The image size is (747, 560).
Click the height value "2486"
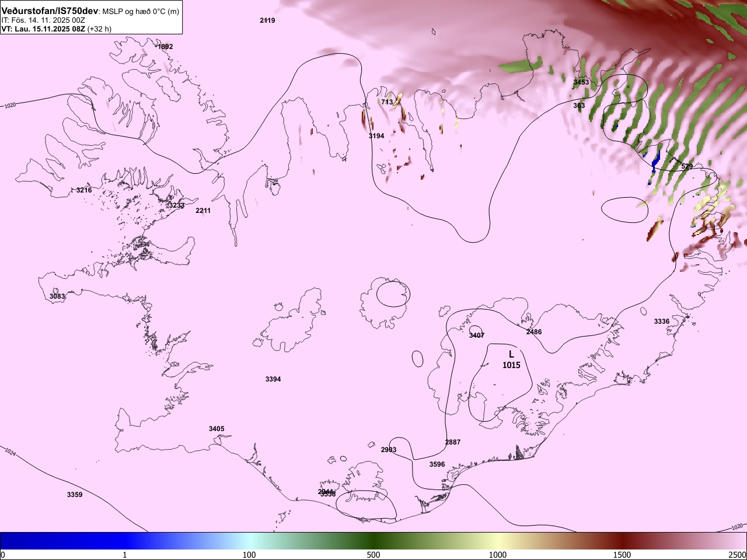(x=534, y=332)
